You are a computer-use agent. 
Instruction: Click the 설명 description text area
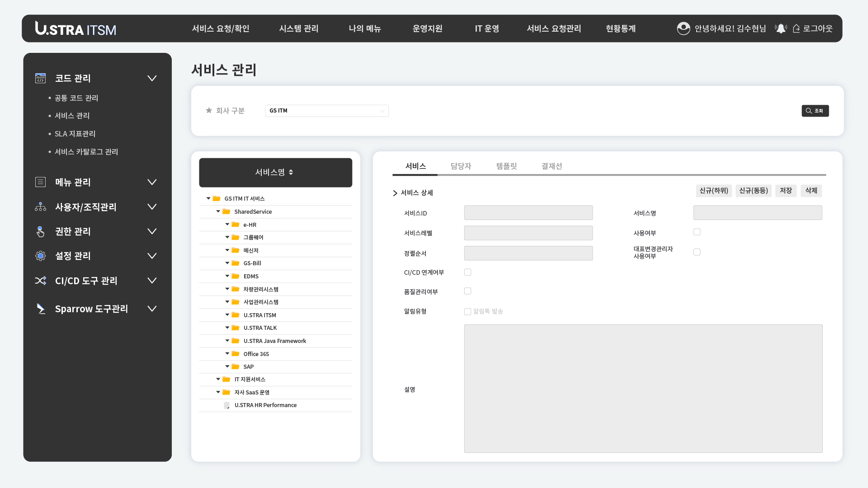(643, 388)
